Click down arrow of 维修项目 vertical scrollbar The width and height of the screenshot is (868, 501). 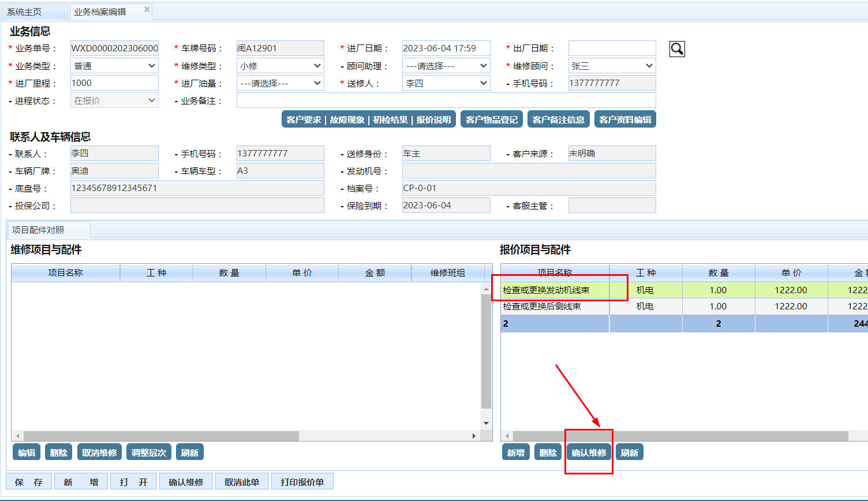point(486,423)
